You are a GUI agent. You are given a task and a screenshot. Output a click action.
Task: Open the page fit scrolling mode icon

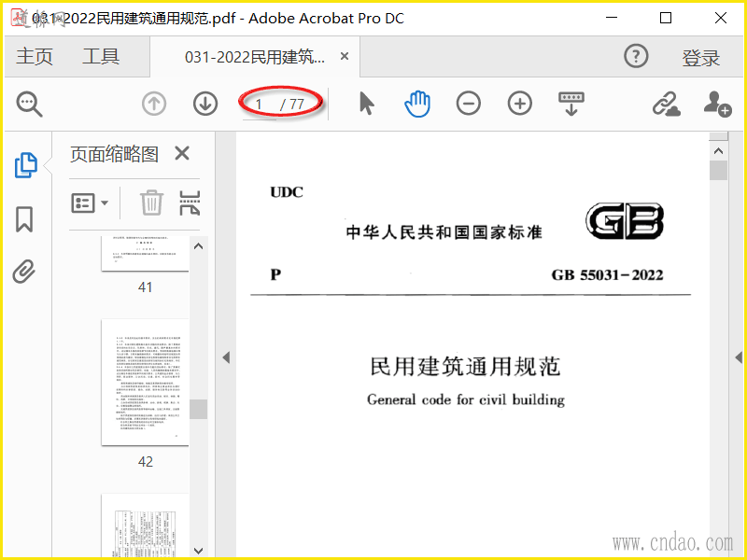tap(571, 104)
